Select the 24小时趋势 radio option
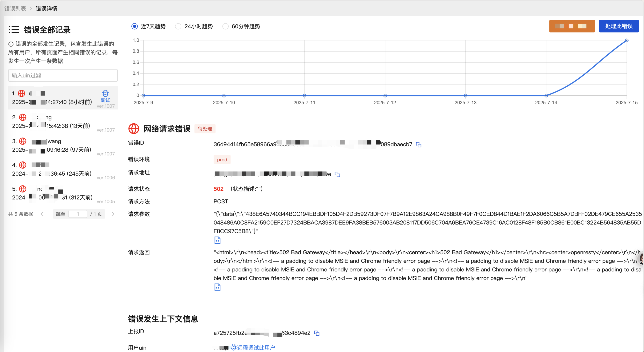 pyautogui.click(x=178, y=27)
